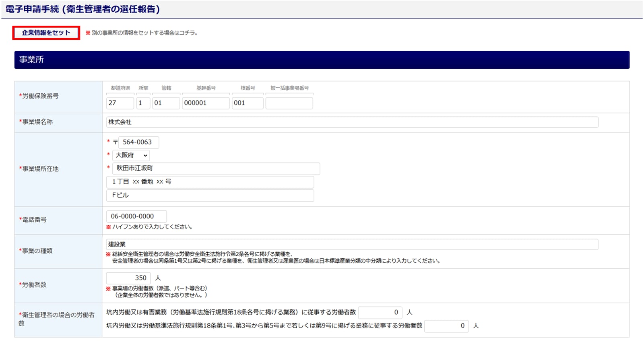This screenshot has width=644, height=342.
Task: Click the 事業所 section header bar
Action: pyautogui.click(x=322, y=60)
